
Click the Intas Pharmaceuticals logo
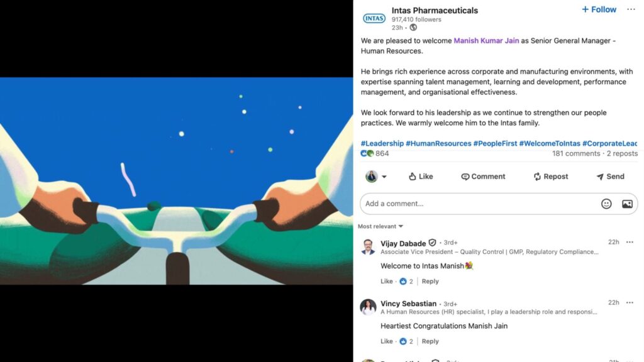(x=374, y=18)
